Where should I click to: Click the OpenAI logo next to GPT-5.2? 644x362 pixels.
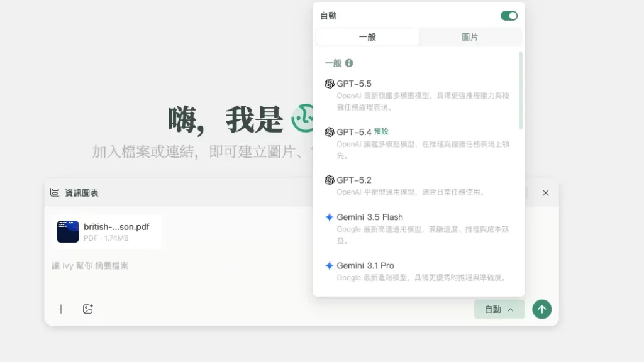point(330,180)
